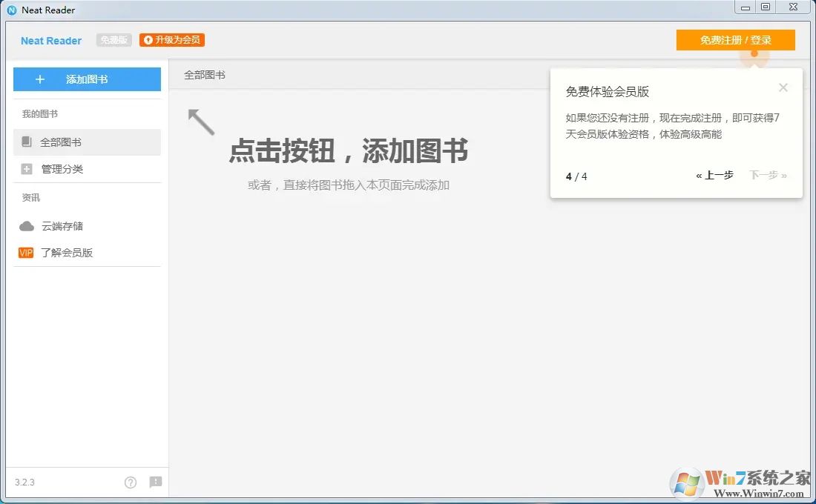Open 云端存储 cloud storage

tap(87, 226)
